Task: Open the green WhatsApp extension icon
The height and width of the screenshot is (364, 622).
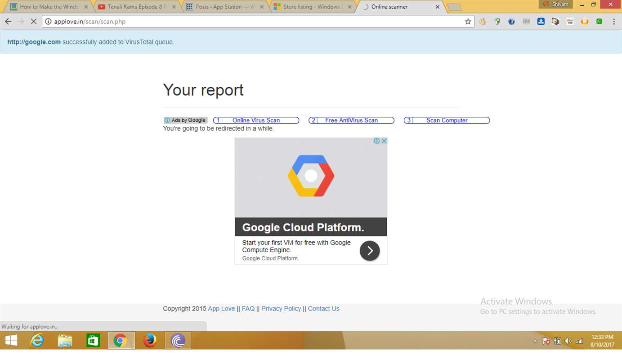Action: click(x=599, y=22)
